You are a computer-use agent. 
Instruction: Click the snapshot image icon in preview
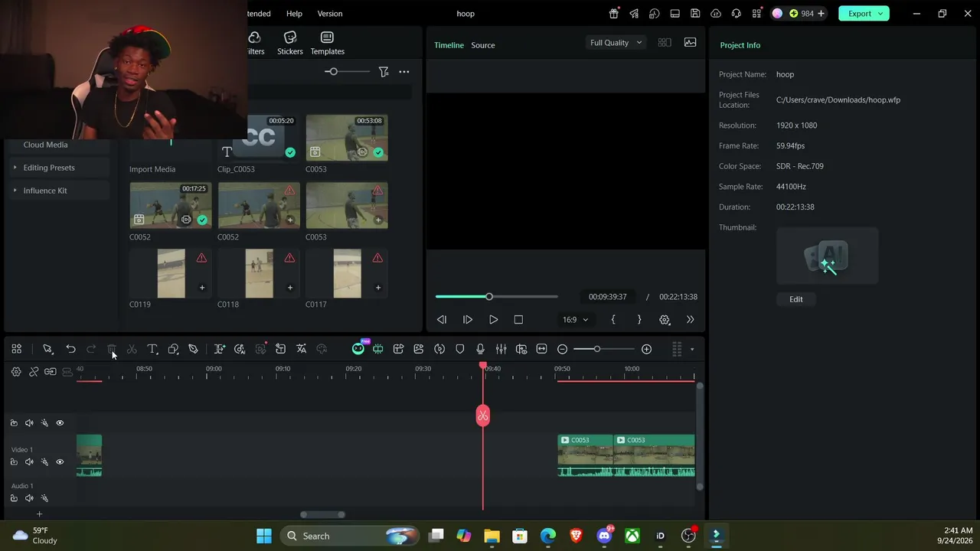click(690, 43)
